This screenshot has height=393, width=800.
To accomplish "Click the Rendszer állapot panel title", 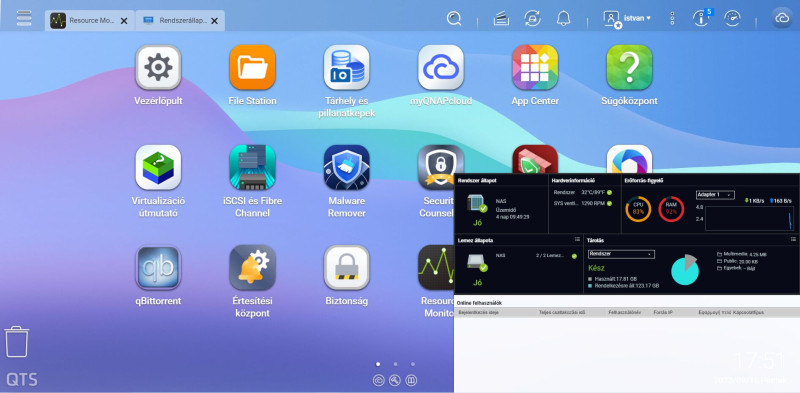I will [477, 180].
